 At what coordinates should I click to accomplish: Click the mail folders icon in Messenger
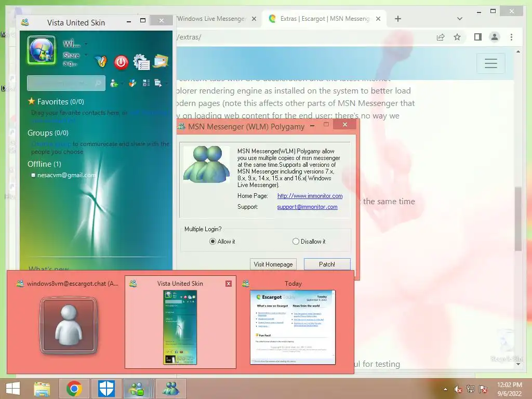point(161,61)
